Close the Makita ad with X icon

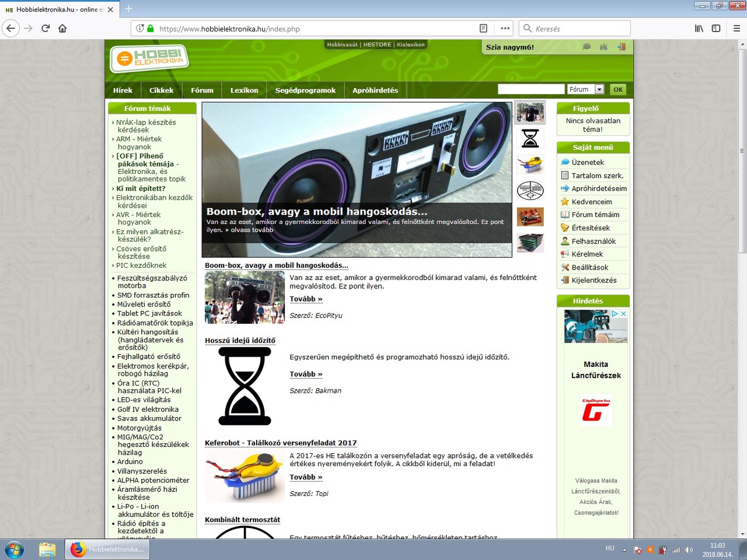[623, 313]
